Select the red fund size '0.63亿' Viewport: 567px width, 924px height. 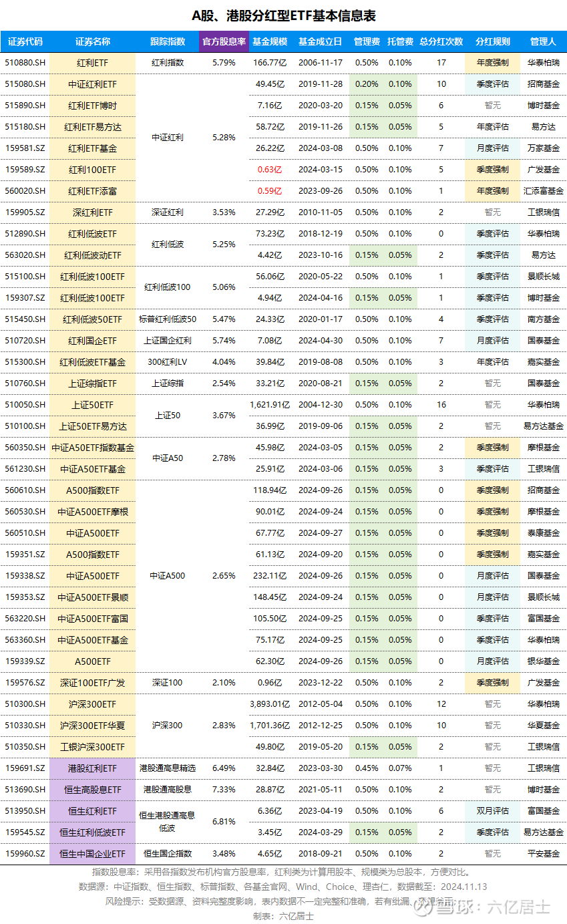270,170
